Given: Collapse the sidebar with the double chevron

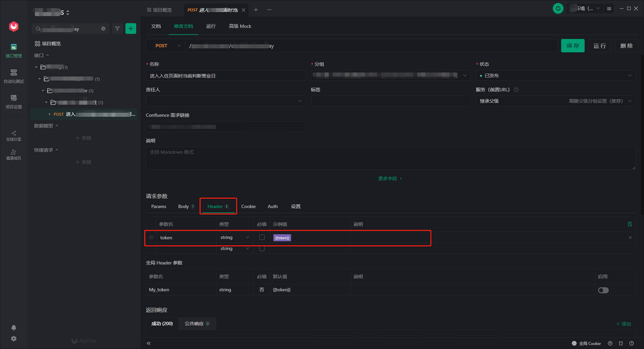Looking at the screenshot, I should tap(148, 343).
